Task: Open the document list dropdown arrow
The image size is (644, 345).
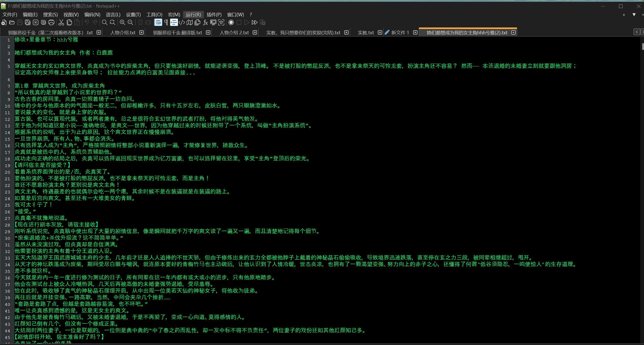Action: [634, 15]
